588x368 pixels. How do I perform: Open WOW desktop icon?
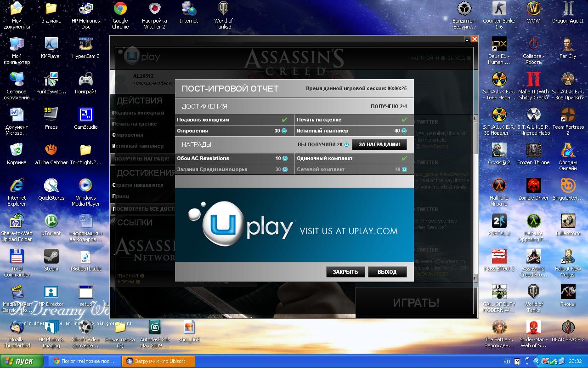(533, 12)
